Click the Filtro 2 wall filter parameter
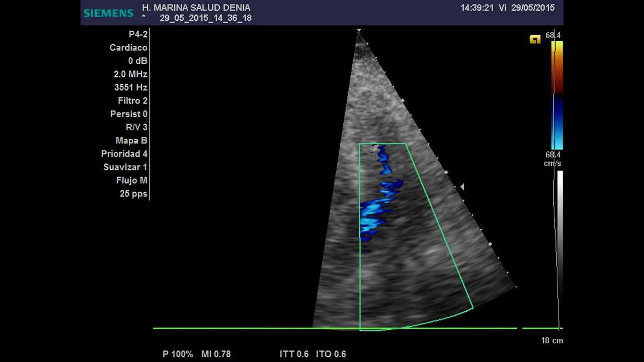 (132, 101)
